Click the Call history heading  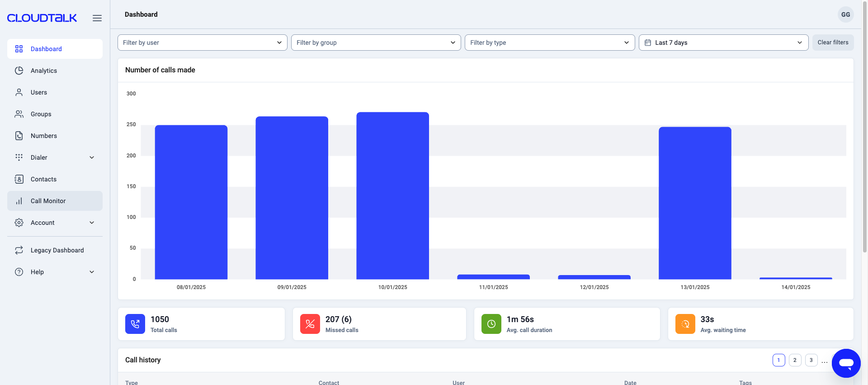143,360
